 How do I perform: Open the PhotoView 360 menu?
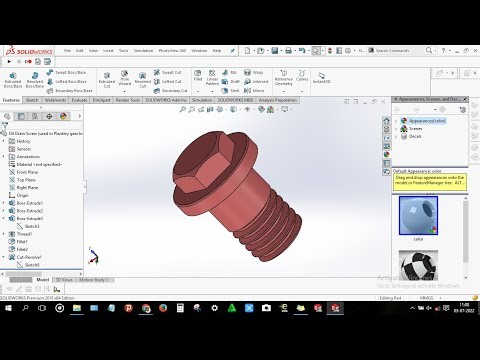pos(172,51)
